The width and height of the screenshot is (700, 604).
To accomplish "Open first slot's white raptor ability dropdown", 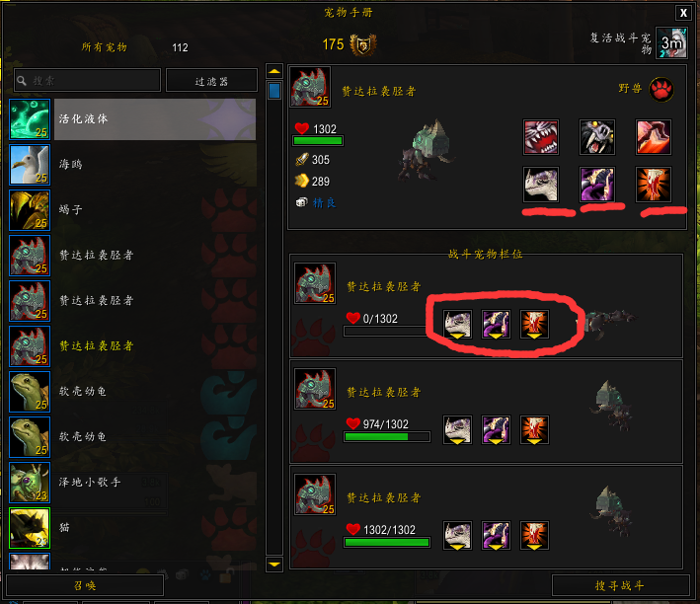I will [x=457, y=324].
